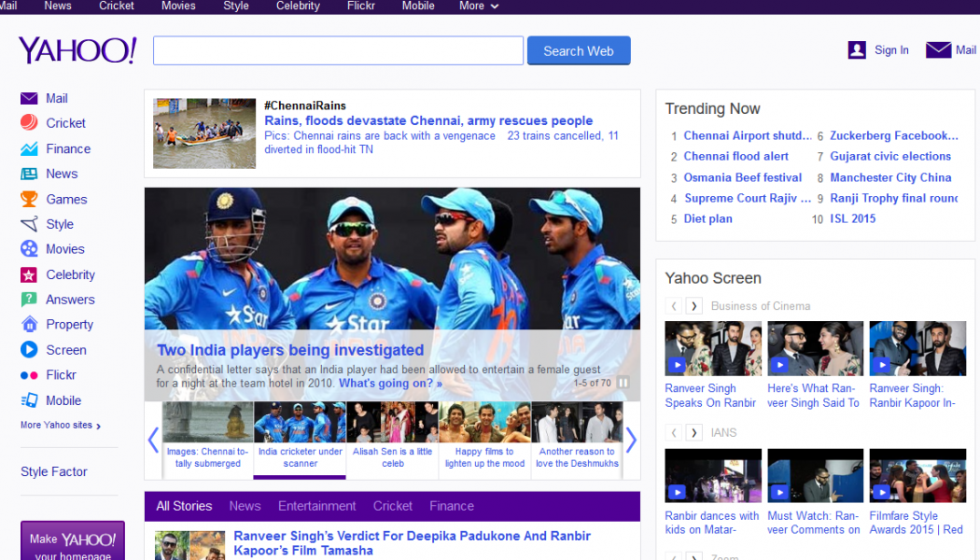Image resolution: width=980 pixels, height=560 pixels.
Task: Go to next Business of Cinema videos
Action: tap(694, 306)
